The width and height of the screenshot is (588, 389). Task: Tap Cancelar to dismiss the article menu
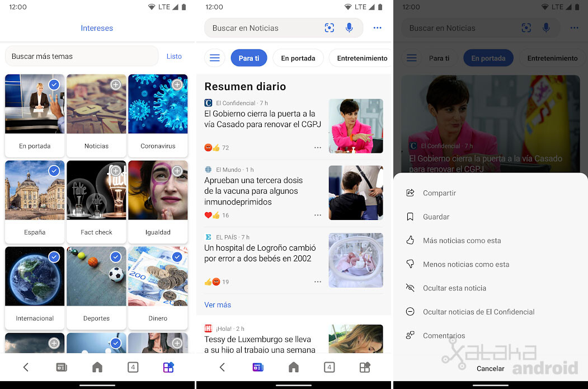[x=490, y=368]
